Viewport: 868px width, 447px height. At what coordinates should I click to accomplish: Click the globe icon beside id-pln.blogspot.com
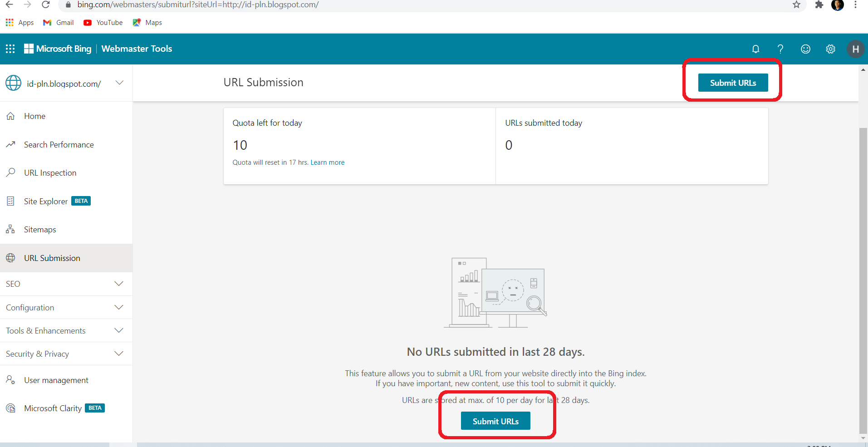13,83
